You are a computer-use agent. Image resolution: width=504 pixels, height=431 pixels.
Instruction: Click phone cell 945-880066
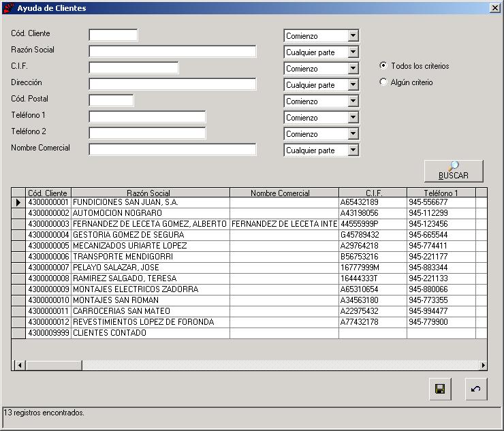441,289
